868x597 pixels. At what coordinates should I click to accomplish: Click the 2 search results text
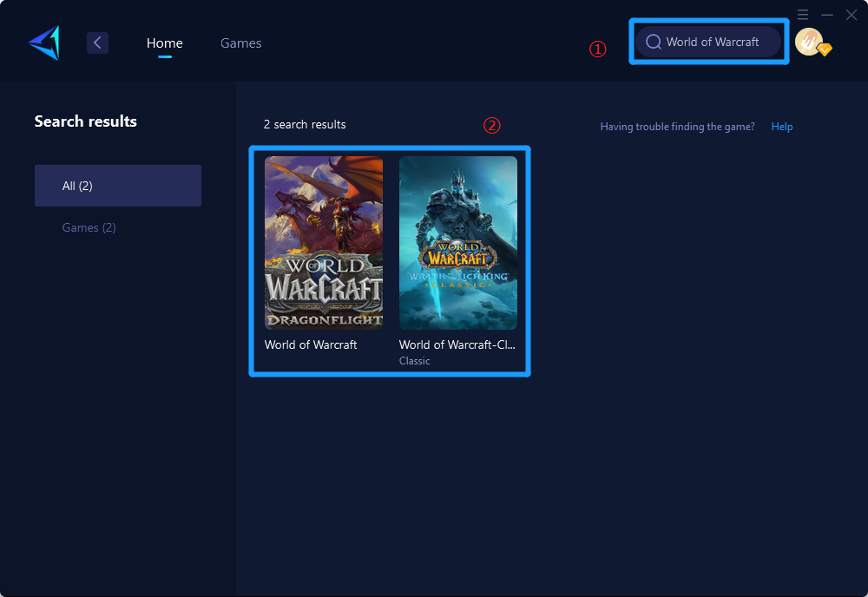(x=305, y=124)
